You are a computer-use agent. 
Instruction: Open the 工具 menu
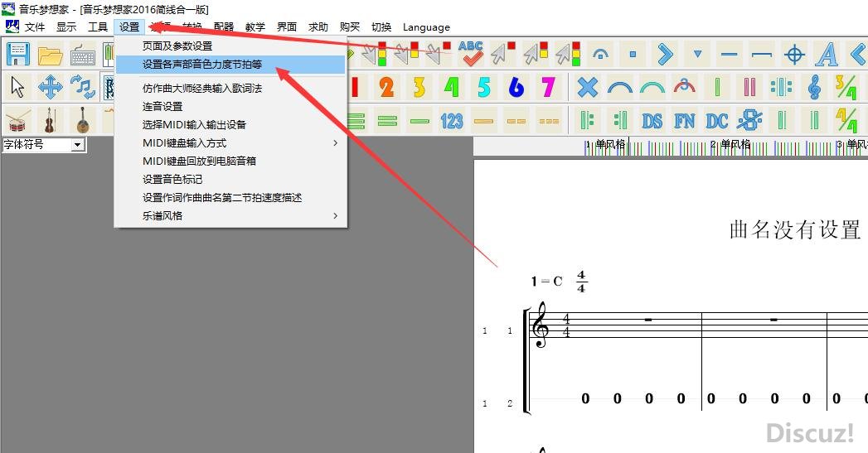point(98,27)
